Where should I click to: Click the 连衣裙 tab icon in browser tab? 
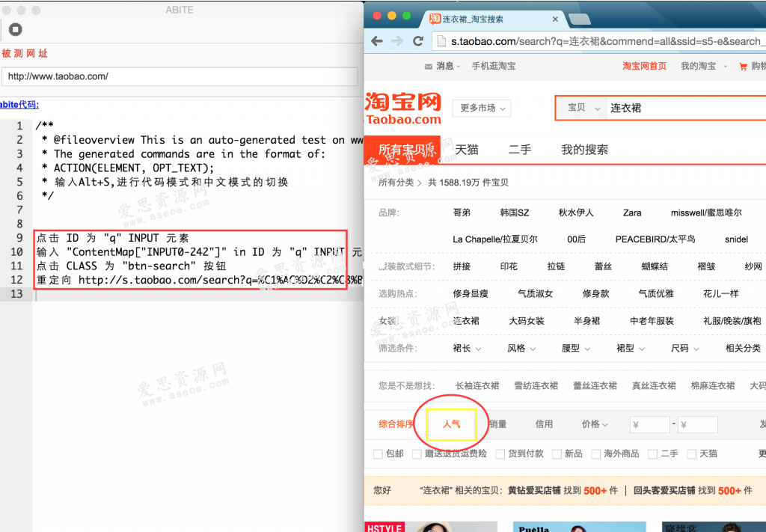pos(435,19)
